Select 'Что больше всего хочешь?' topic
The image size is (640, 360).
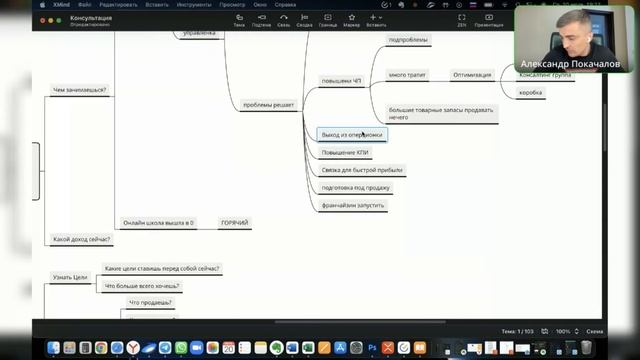(x=142, y=286)
